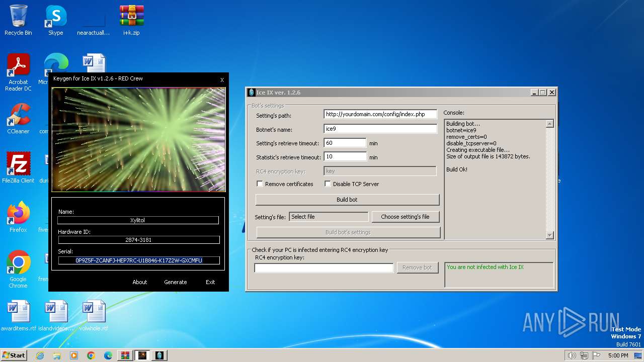This screenshot has height=362, width=644.
Task: Click the keygen Serial field
Action: click(x=139, y=260)
